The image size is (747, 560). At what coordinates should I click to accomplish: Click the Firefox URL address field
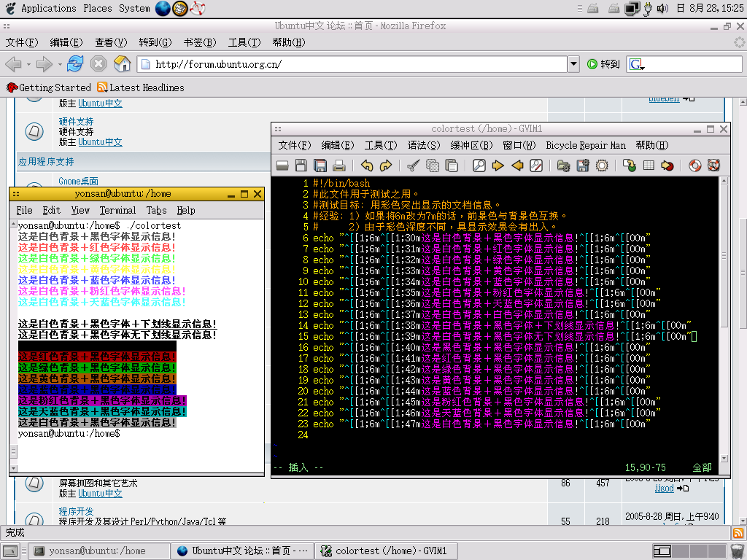352,64
